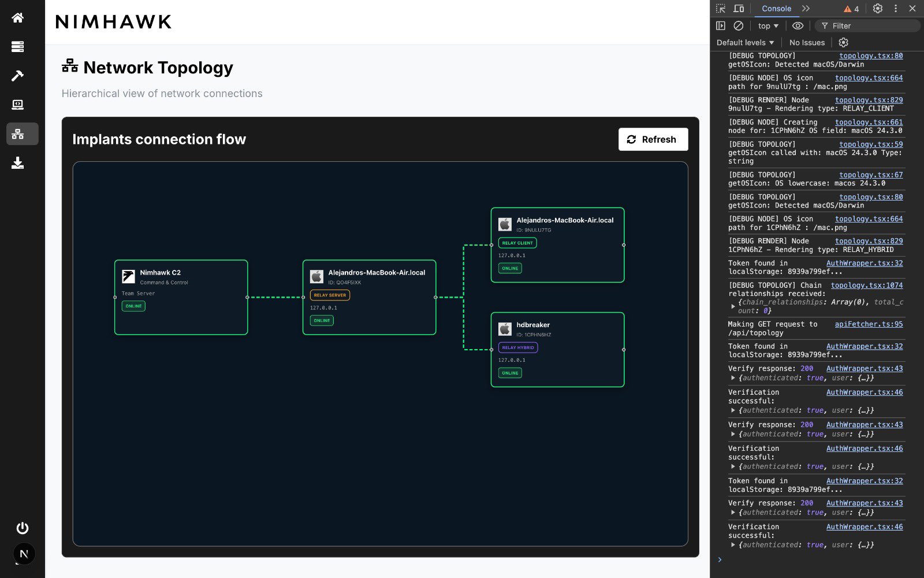This screenshot has height=578, width=924.
Task: Open the console settings gear icon
Action: (x=843, y=42)
